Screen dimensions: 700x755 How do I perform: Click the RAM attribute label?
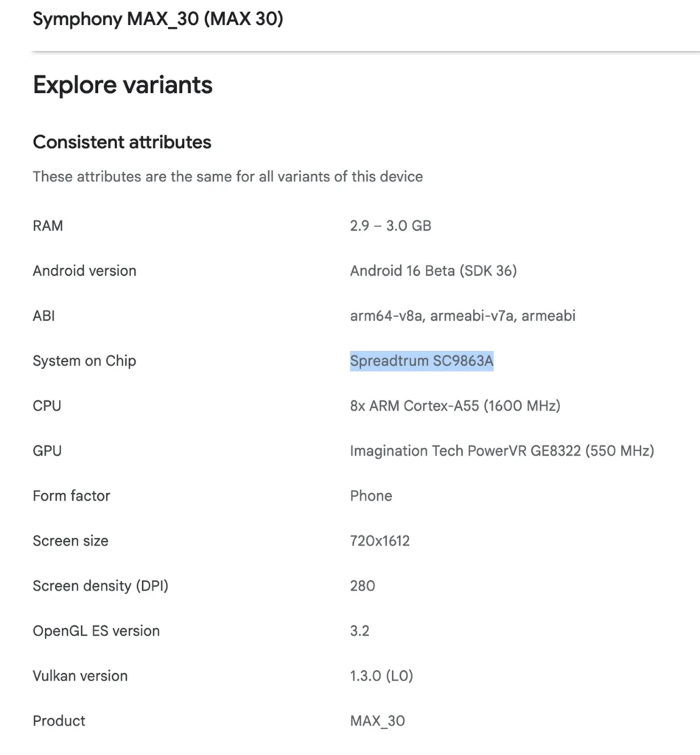point(48,226)
